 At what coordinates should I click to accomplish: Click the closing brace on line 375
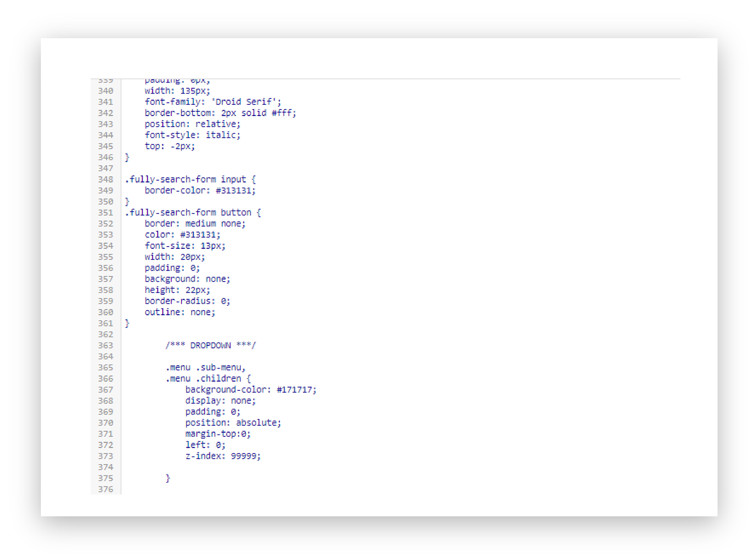168,478
